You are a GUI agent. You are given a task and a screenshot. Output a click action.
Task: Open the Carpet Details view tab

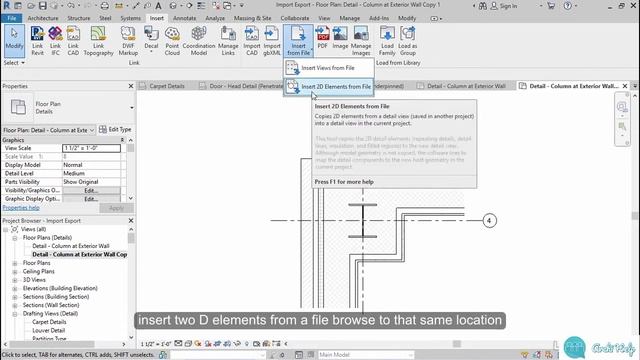tap(167, 86)
